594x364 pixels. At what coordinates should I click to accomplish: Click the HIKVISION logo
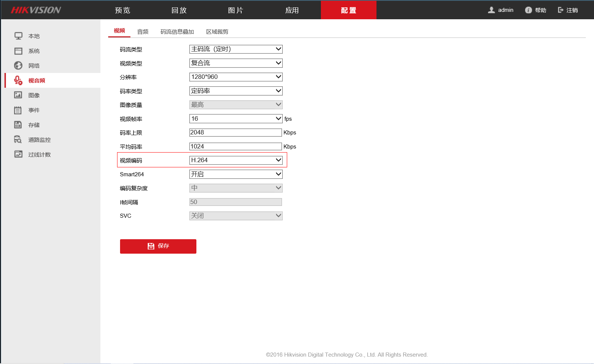click(36, 10)
